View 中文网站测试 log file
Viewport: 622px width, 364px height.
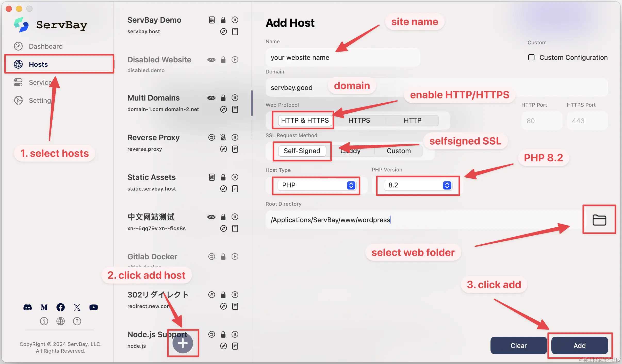point(235,228)
